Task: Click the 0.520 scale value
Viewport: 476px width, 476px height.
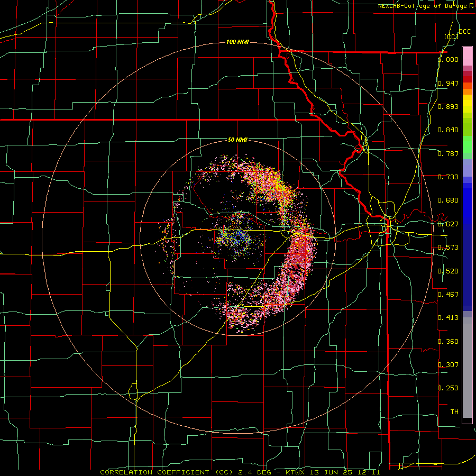Action: (x=448, y=271)
